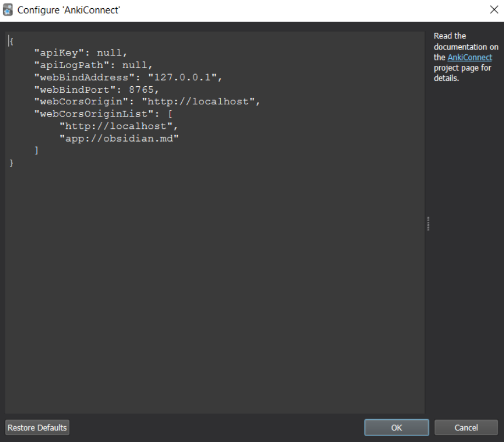Click the closing square bracket line
The width and height of the screenshot is (504, 442).
(x=37, y=150)
